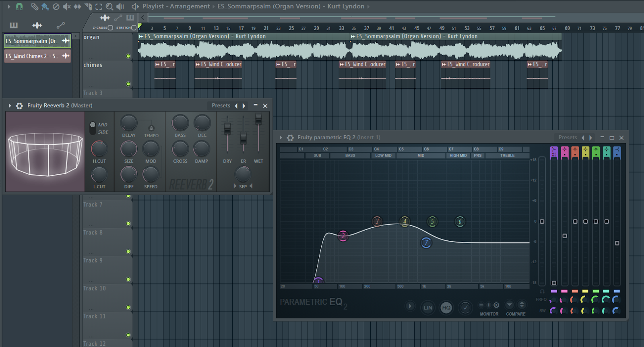The image size is (644, 347).
Task: Click the DRY level fader
Action: (227, 129)
